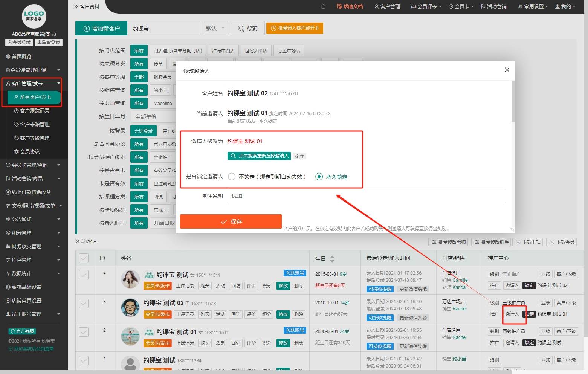Open 店铺首页设置 sidebar item
Viewport: 588px width, 374px height.
24,301
